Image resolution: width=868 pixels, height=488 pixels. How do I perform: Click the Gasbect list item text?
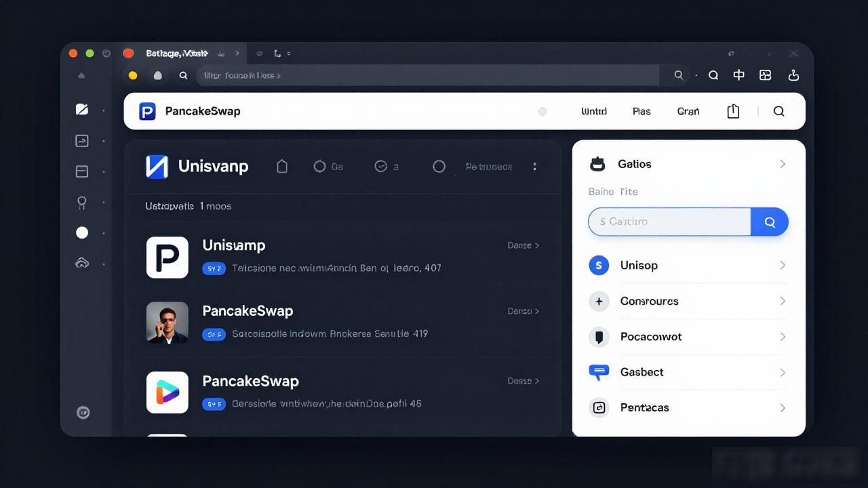642,372
